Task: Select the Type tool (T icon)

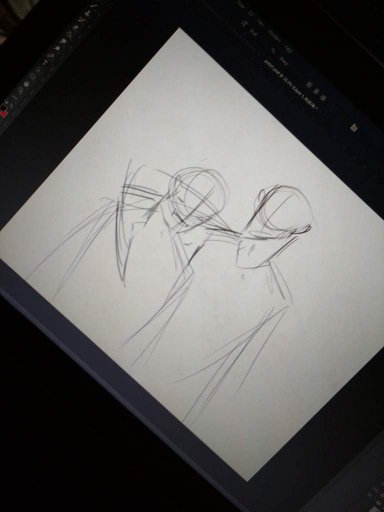Action: (45, 63)
